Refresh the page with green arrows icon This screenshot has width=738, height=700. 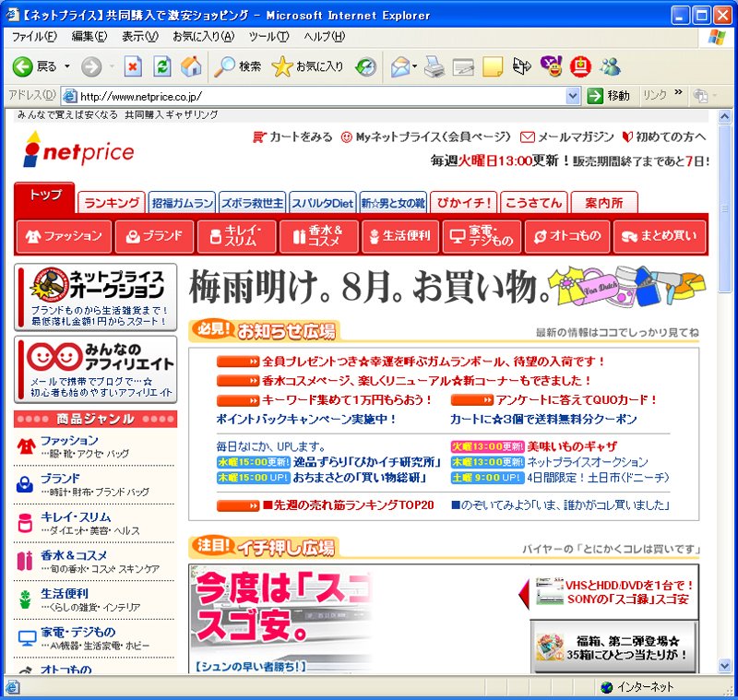coord(162,66)
